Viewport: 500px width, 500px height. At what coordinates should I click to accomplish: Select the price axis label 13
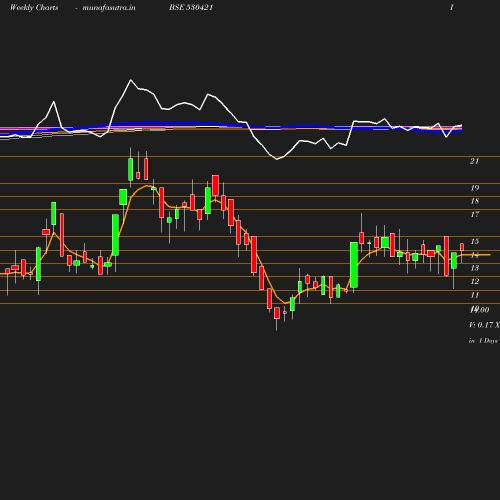pos(475,268)
